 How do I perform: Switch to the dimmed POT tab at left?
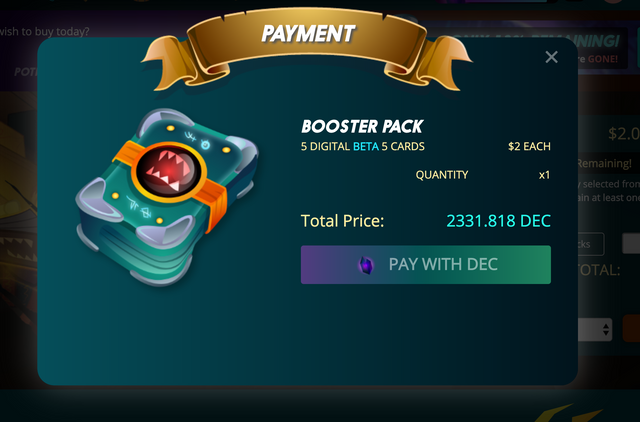pyautogui.click(x=26, y=72)
